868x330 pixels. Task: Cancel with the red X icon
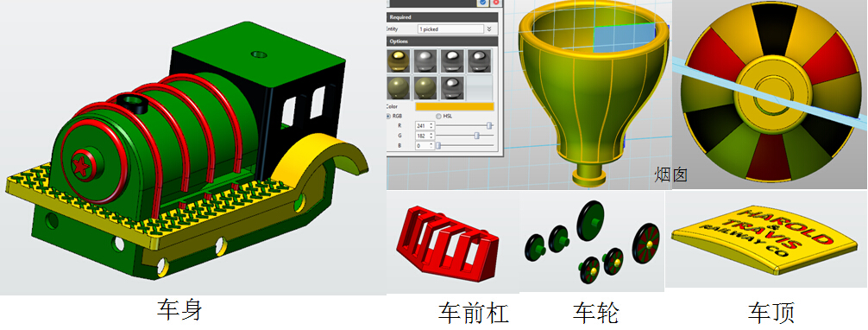pyautogui.click(x=496, y=3)
